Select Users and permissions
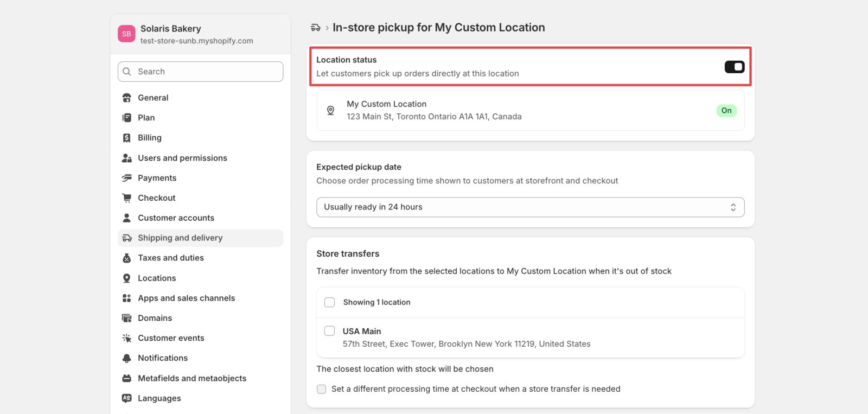Image resolution: width=868 pixels, height=414 pixels. 200,158
